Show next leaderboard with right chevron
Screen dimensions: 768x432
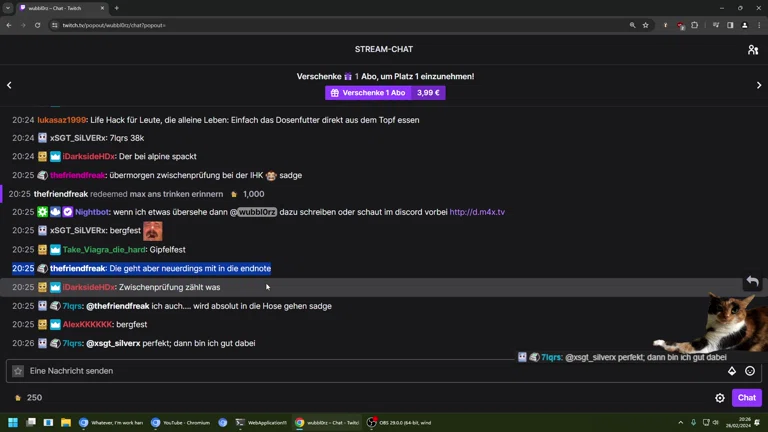tap(758, 86)
